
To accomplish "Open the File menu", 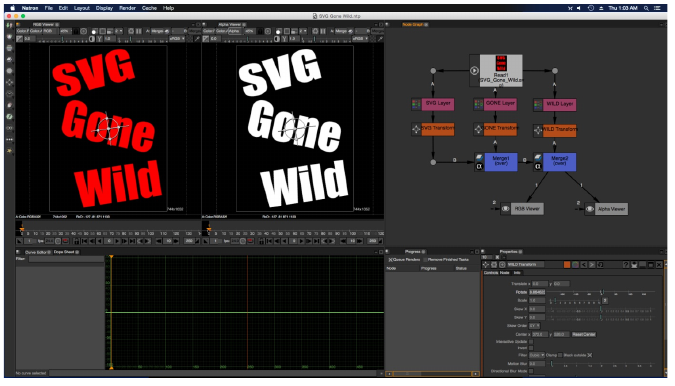I will point(49,8).
